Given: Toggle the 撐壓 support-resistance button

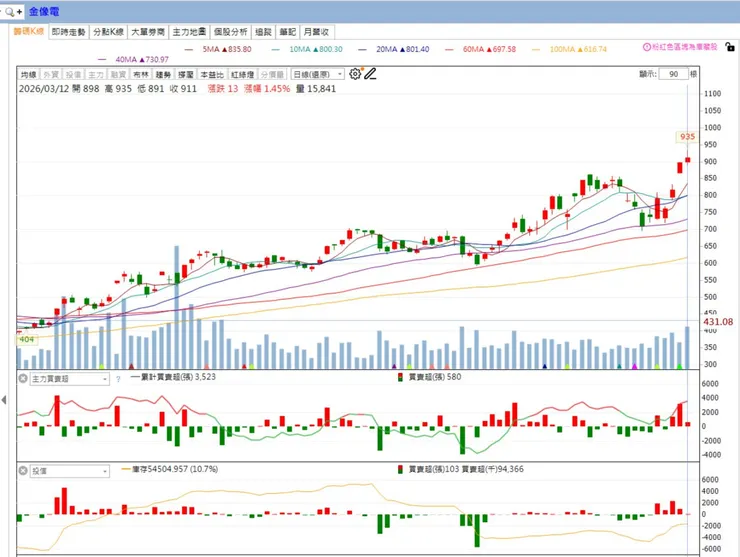Looking at the screenshot, I should pyautogui.click(x=186, y=75).
